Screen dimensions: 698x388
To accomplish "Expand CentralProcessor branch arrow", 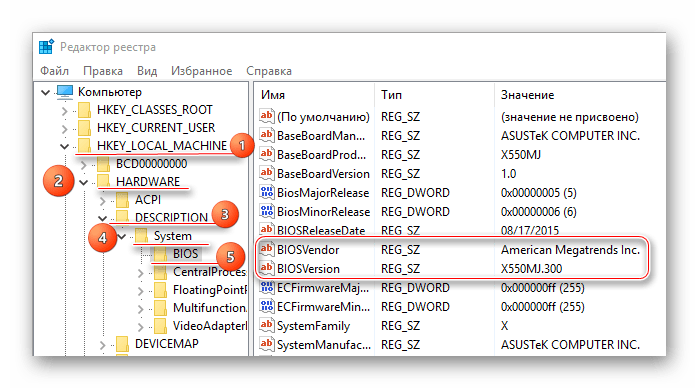I will tap(141, 273).
